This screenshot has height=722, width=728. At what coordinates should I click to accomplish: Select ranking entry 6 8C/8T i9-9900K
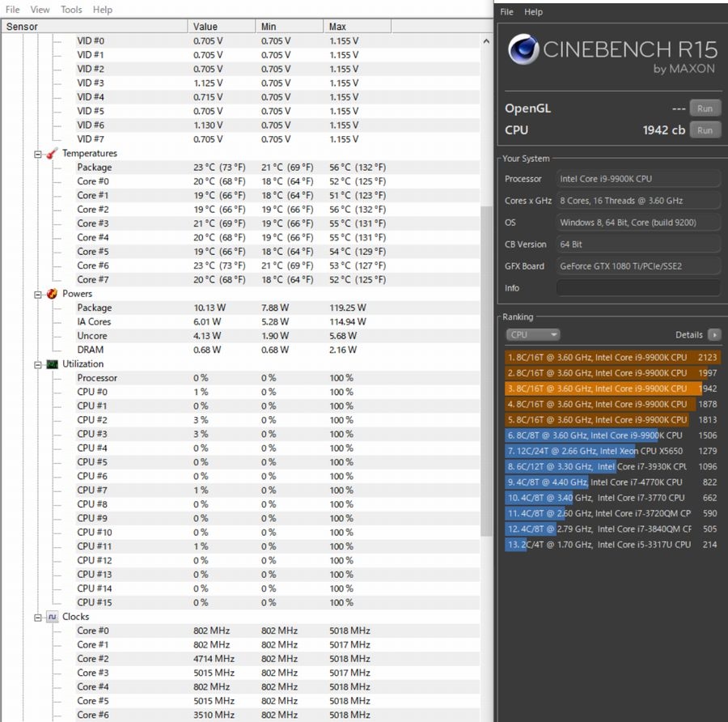point(612,435)
